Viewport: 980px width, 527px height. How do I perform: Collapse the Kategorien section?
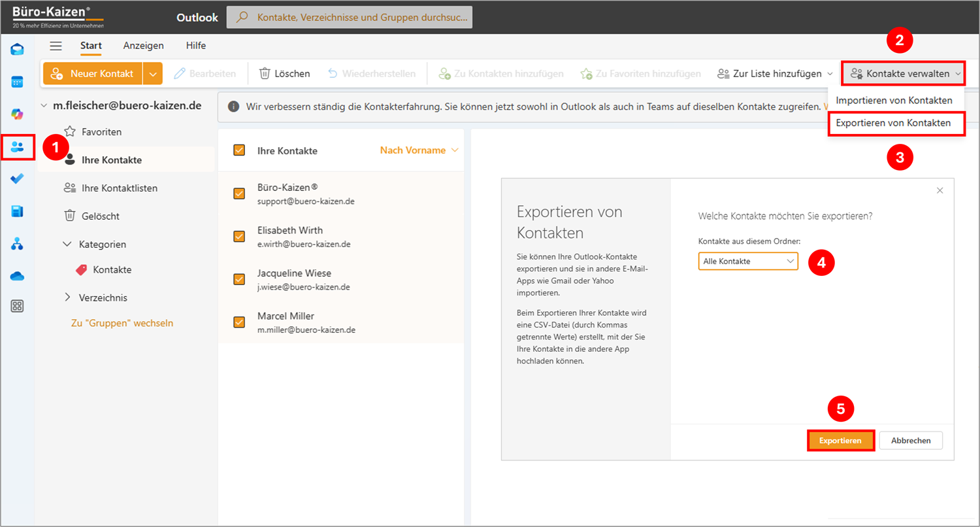tap(67, 244)
